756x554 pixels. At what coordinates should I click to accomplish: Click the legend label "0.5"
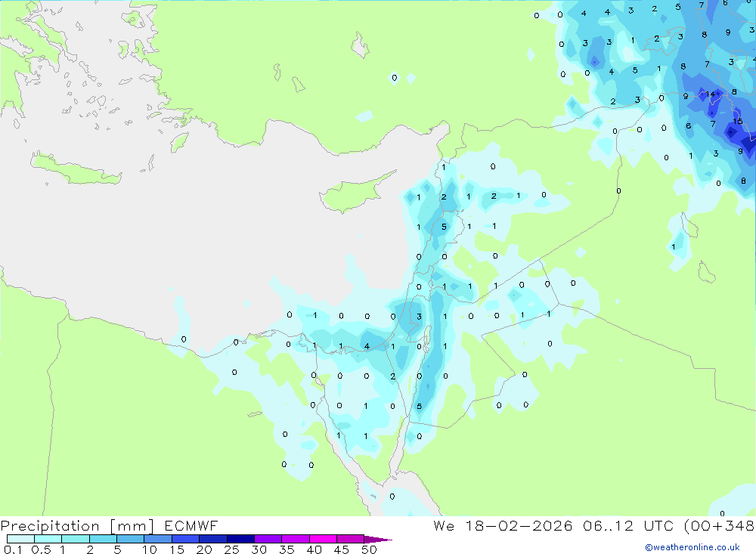tap(41, 549)
